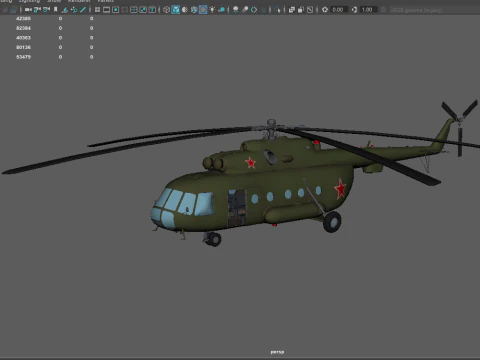Toggle Depth of Field icon
This screenshot has height=360, width=480.
(264, 10)
